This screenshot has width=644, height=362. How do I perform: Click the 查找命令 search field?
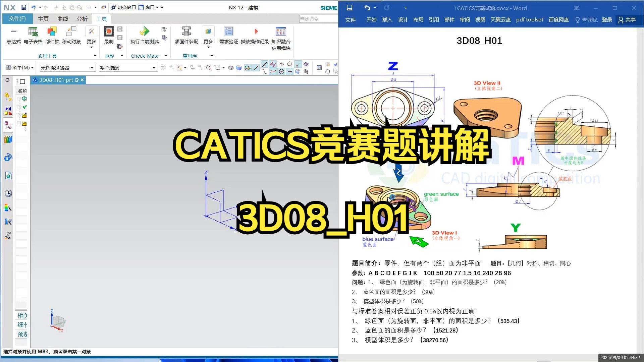[x=318, y=19]
